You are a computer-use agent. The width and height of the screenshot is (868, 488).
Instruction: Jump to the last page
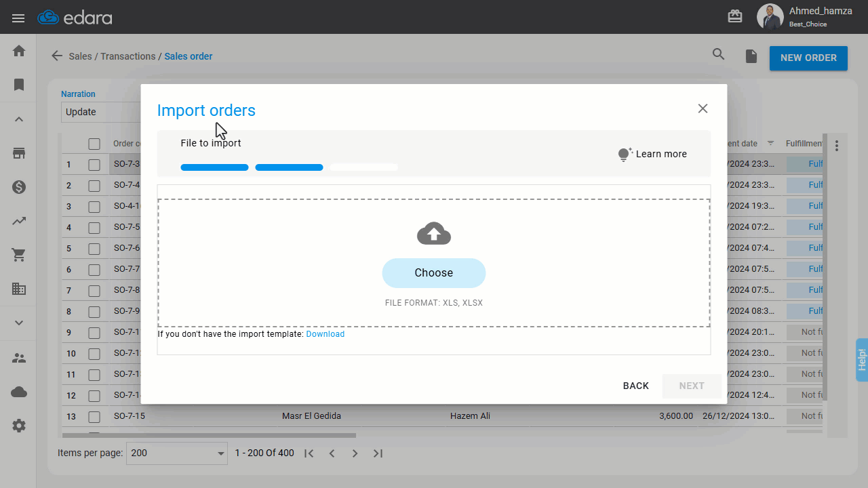point(378,453)
